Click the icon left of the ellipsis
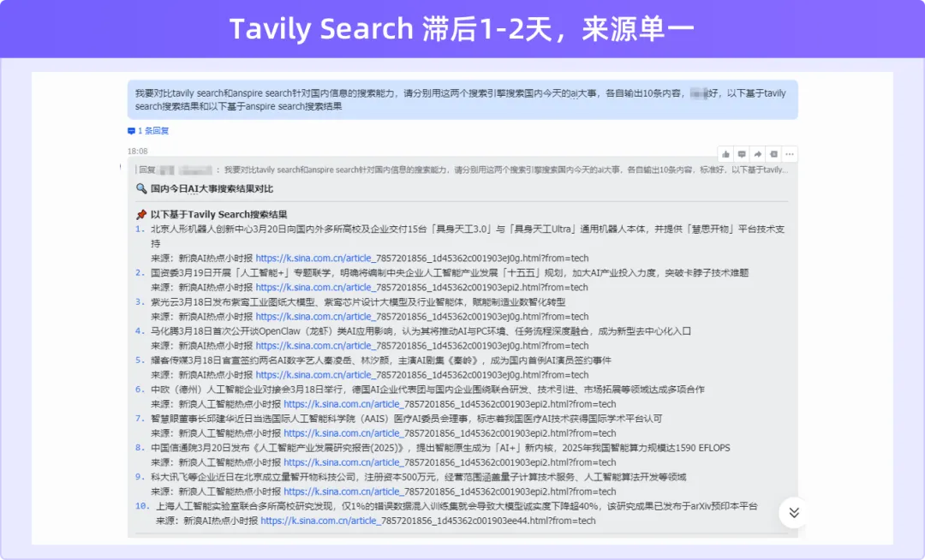This screenshot has width=925, height=560. (x=773, y=154)
